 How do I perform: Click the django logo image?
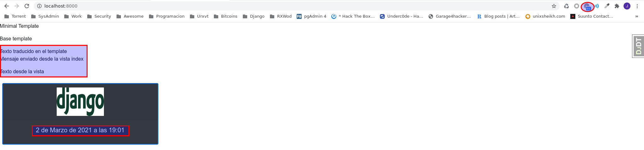click(80, 102)
